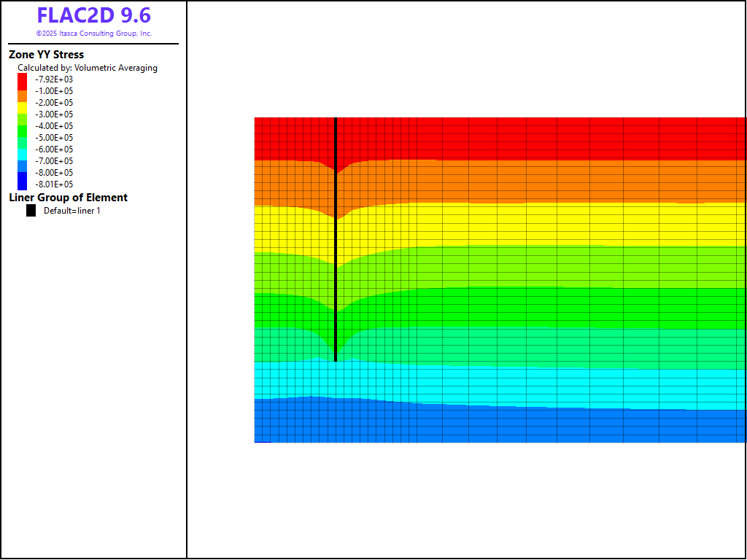Select the -7.00E+05 legend value label
This screenshot has width=747, height=560.
55,161
